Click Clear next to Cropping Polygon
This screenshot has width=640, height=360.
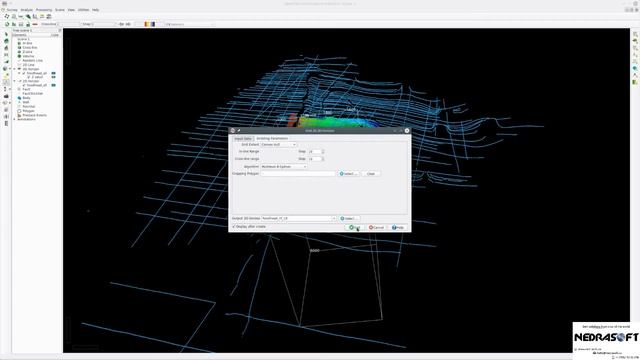pyautogui.click(x=371, y=174)
